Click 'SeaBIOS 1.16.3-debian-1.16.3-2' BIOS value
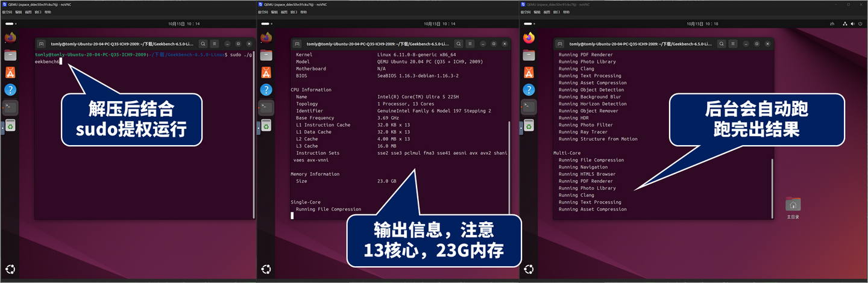The width and height of the screenshot is (868, 283). 418,76
